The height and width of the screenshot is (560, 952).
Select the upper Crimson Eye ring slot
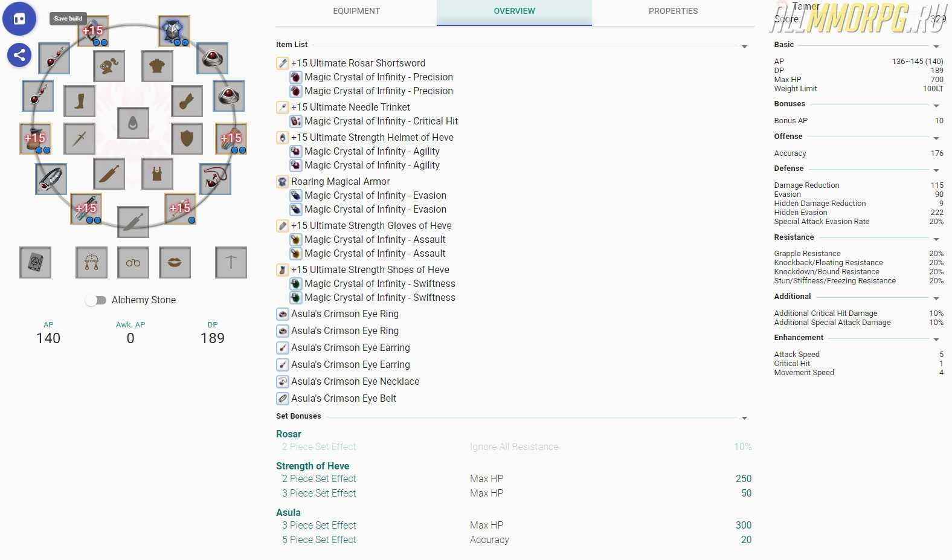click(x=213, y=58)
